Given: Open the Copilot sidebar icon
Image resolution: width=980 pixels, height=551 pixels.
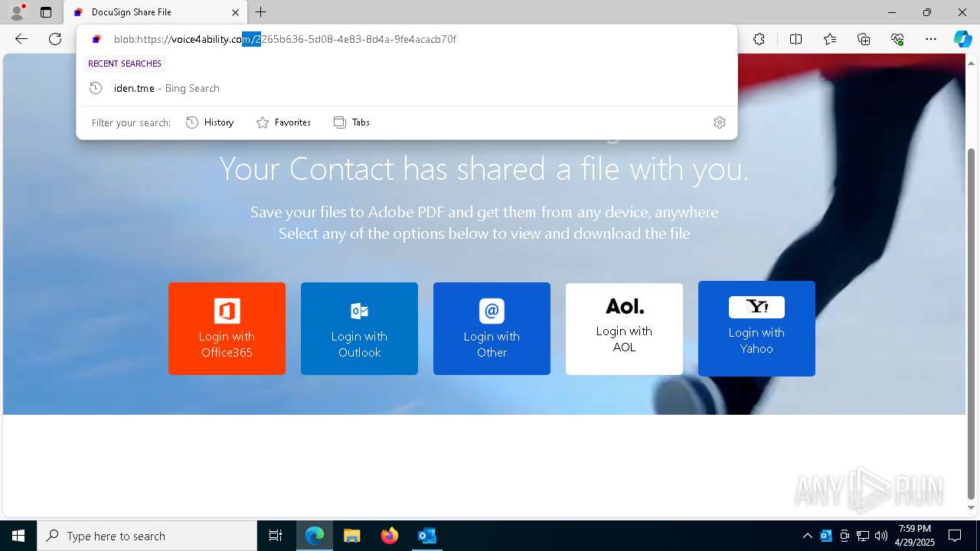Looking at the screenshot, I should pyautogui.click(x=962, y=39).
